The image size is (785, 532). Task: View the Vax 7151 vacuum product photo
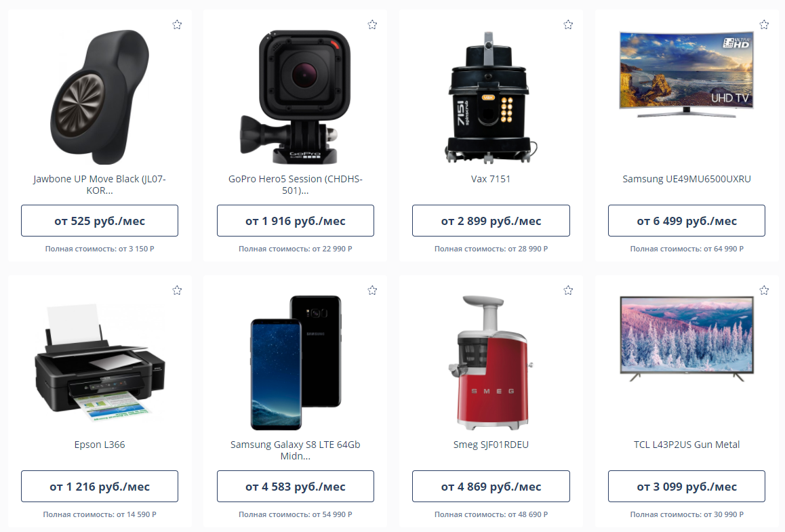click(x=491, y=97)
